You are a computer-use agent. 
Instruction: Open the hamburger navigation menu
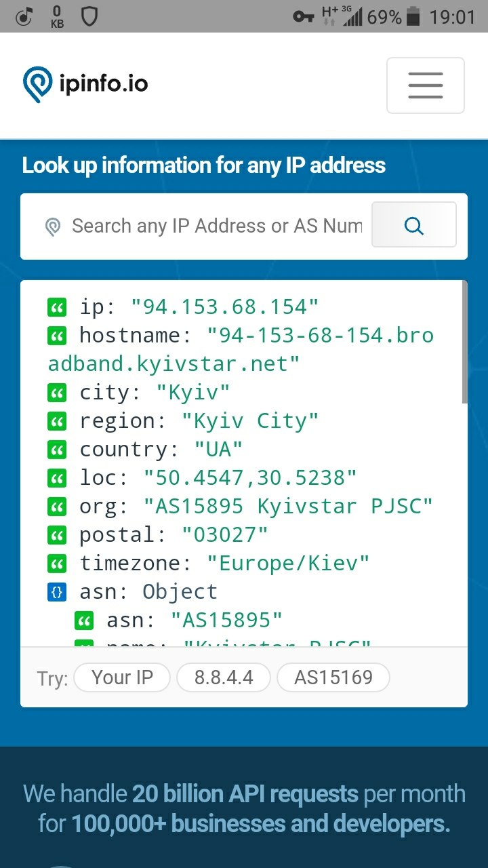(x=426, y=85)
